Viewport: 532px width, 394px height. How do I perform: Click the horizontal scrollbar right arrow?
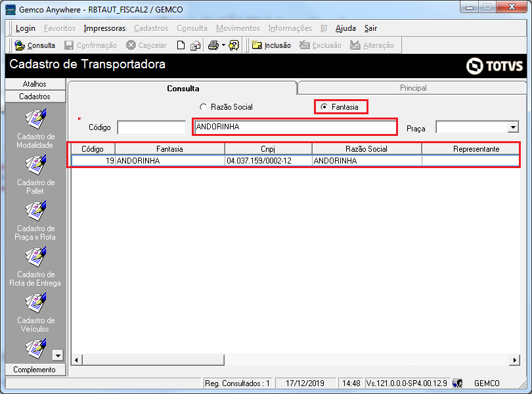pyautogui.click(x=514, y=360)
